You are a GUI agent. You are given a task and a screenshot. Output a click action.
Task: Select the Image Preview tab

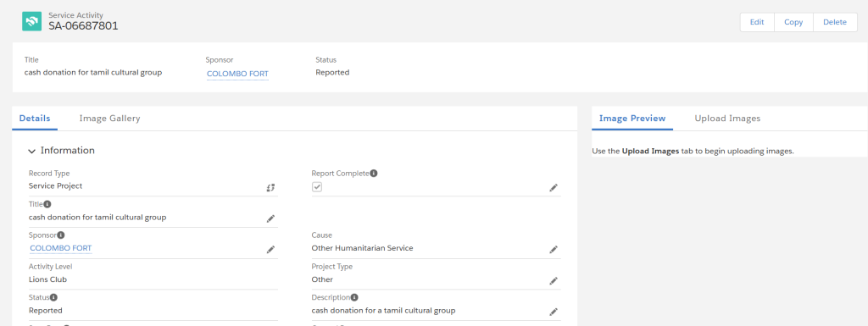tap(632, 119)
